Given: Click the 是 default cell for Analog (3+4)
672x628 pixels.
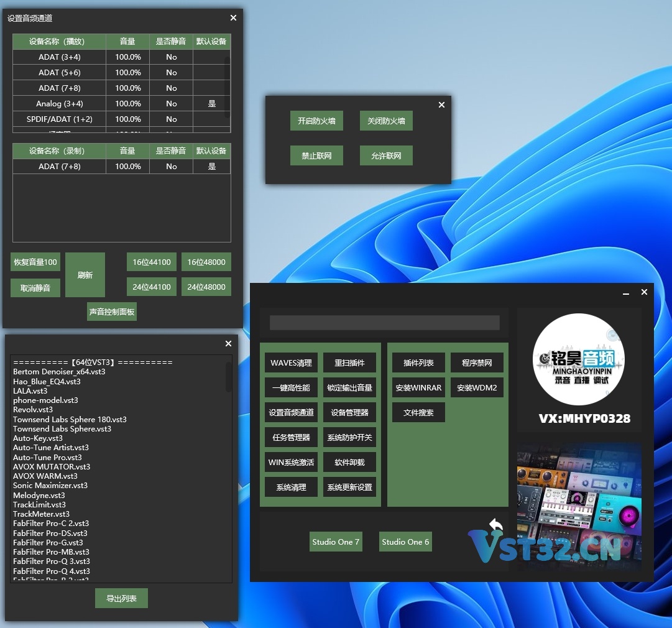Looking at the screenshot, I should 212,103.
